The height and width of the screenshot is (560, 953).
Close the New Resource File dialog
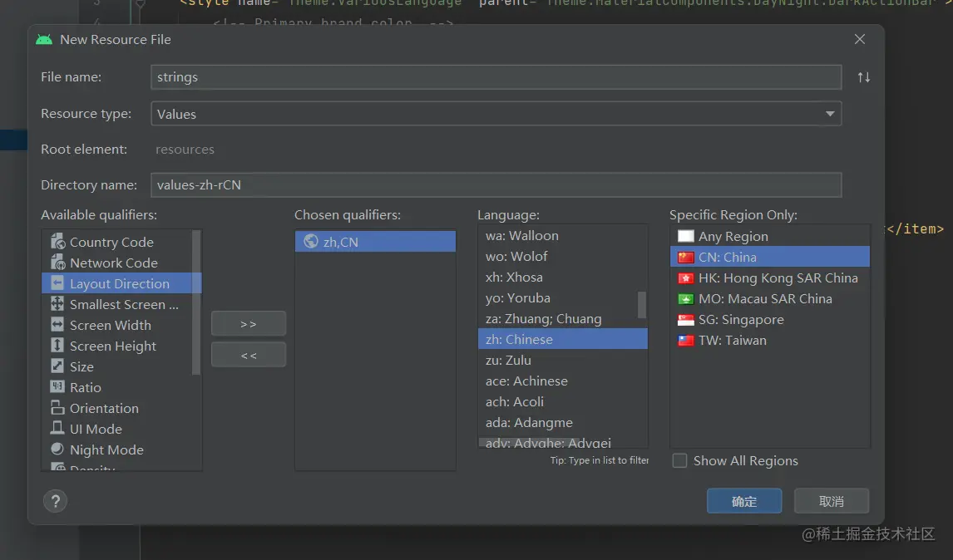pyautogui.click(x=859, y=39)
